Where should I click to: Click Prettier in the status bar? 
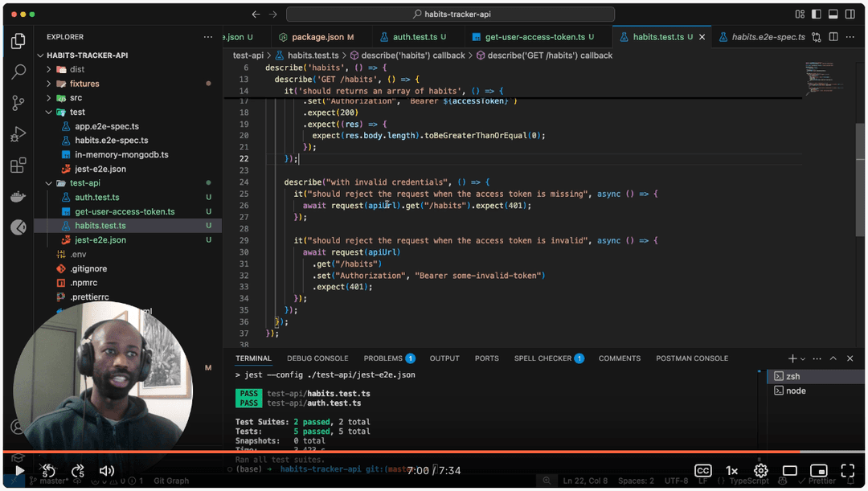coord(821,481)
